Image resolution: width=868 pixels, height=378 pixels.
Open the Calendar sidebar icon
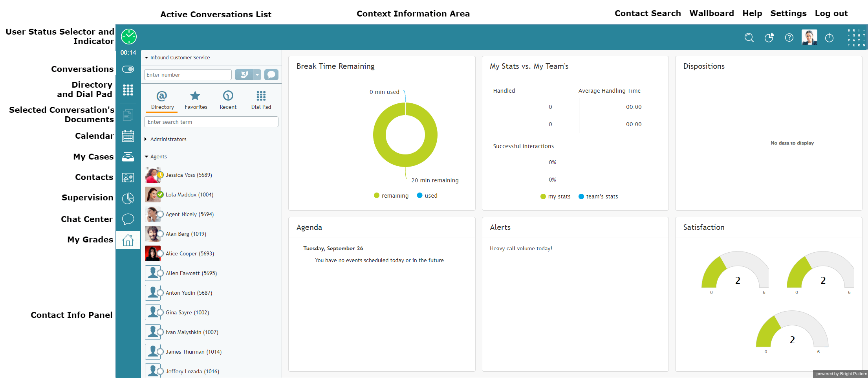pos(128,136)
